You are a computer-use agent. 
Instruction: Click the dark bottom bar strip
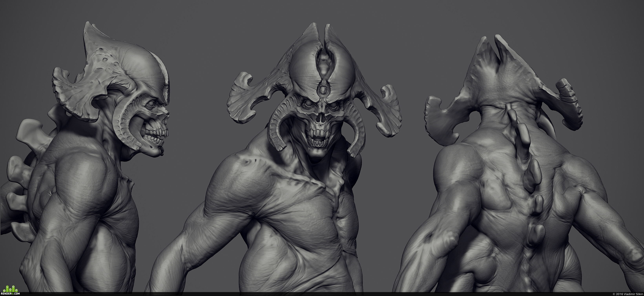(322, 294)
